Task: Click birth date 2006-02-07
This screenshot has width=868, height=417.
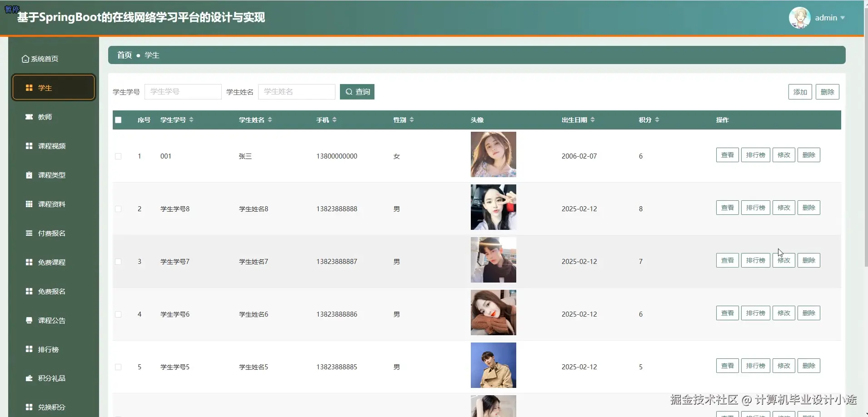Action: tap(579, 156)
